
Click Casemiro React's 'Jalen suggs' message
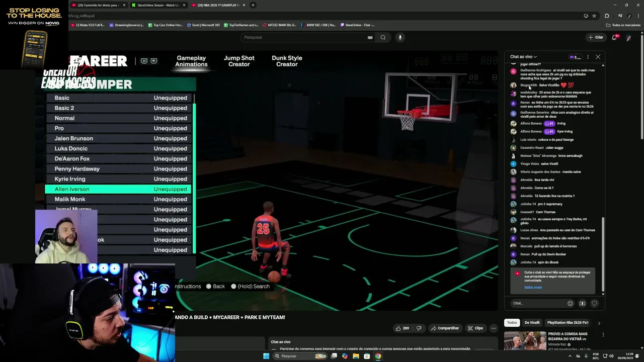(554, 147)
